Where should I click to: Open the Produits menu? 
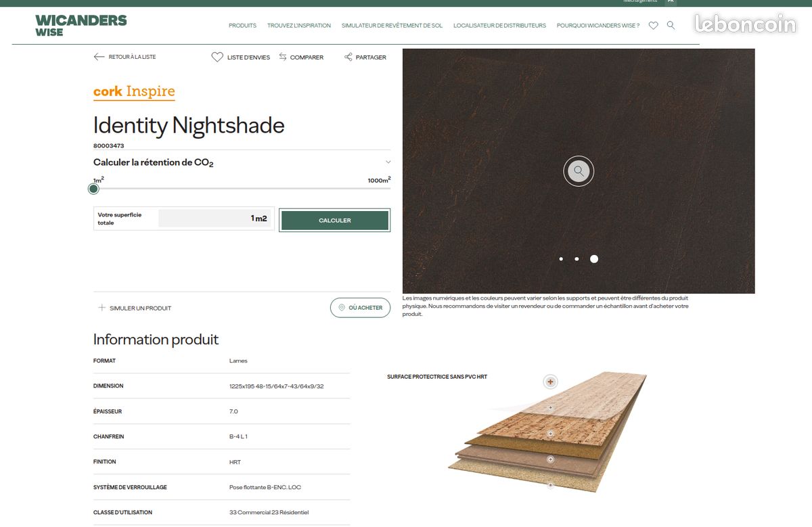click(242, 26)
